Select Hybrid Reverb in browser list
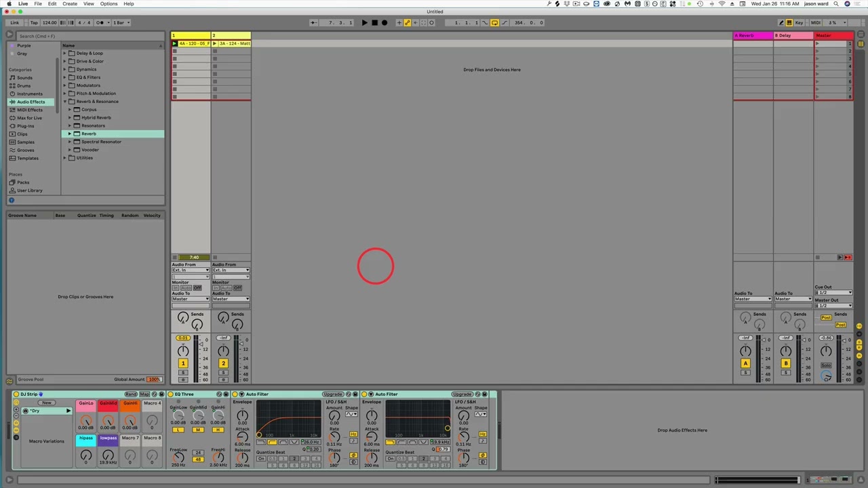868x488 pixels. click(96, 117)
